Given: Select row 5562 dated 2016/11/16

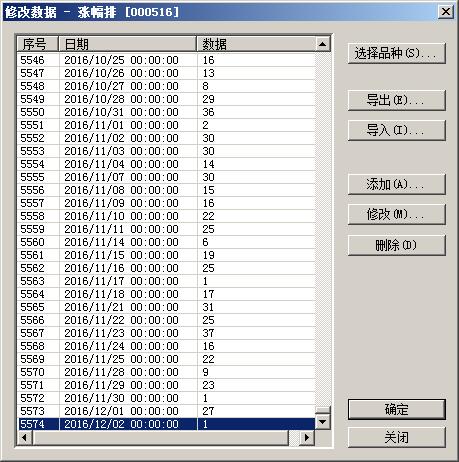Looking at the screenshot, I should (x=166, y=268).
